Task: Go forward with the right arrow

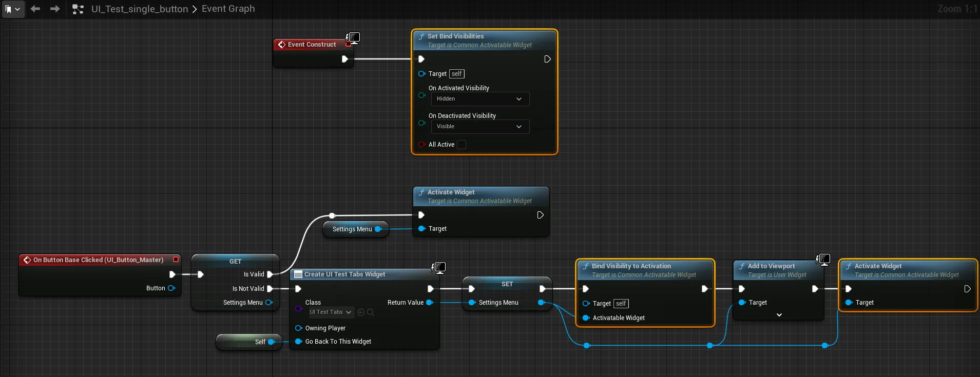Action: tap(55, 9)
